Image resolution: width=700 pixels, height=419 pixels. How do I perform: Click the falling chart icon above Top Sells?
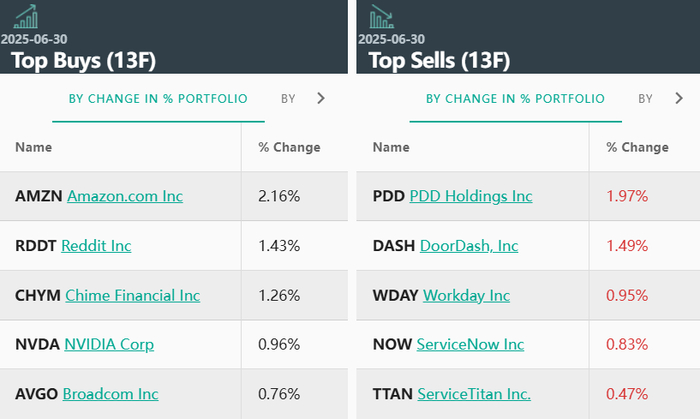pos(382,17)
